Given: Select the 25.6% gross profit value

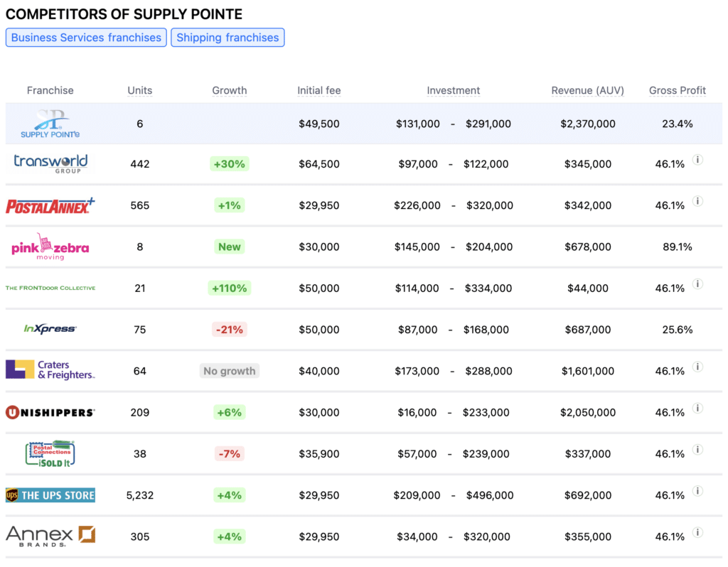Looking at the screenshot, I should click(678, 330).
